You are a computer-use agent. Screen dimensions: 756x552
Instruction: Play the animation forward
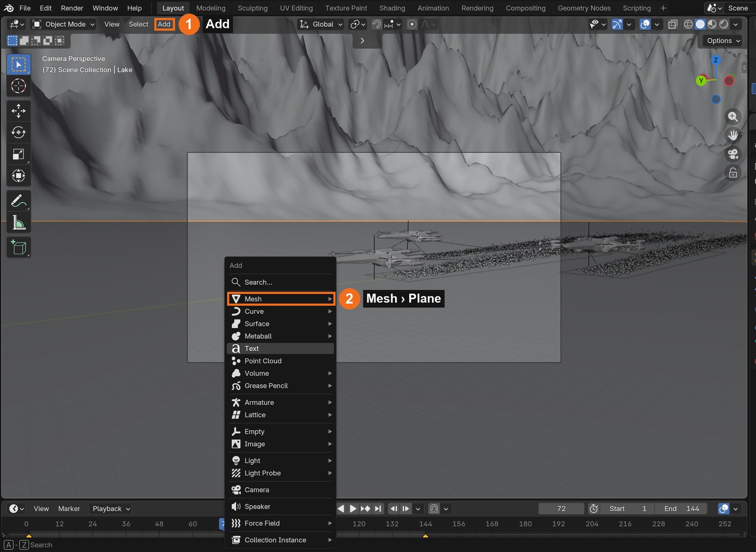coord(353,509)
